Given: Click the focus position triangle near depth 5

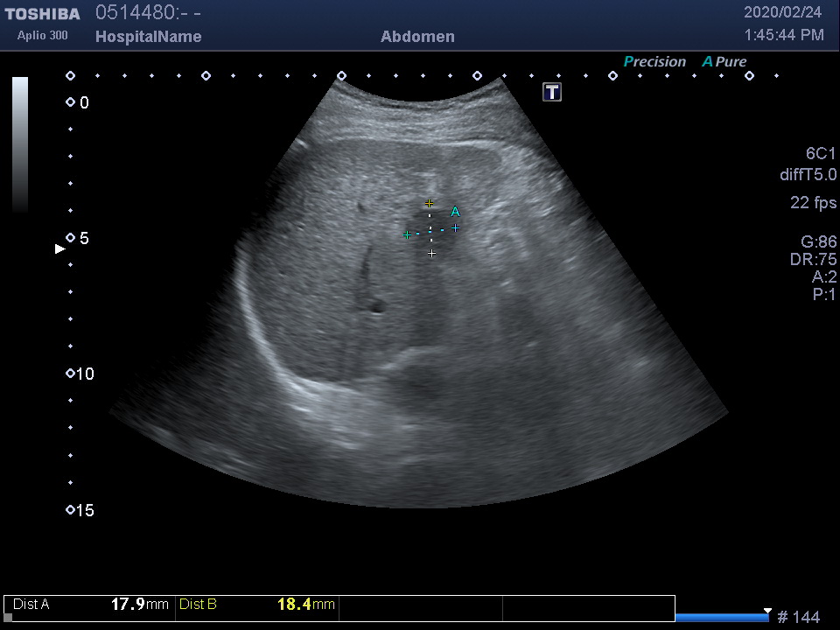Looking at the screenshot, I should point(60,248).
